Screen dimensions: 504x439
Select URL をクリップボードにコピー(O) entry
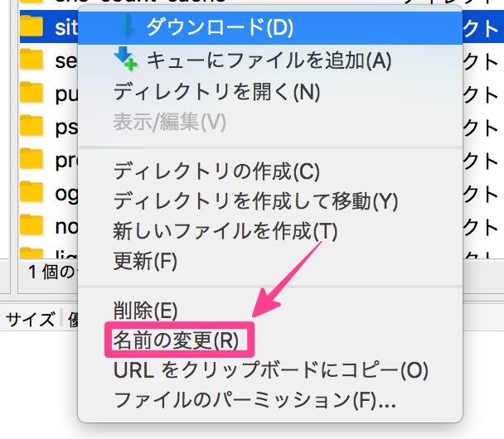click(270, 370)
